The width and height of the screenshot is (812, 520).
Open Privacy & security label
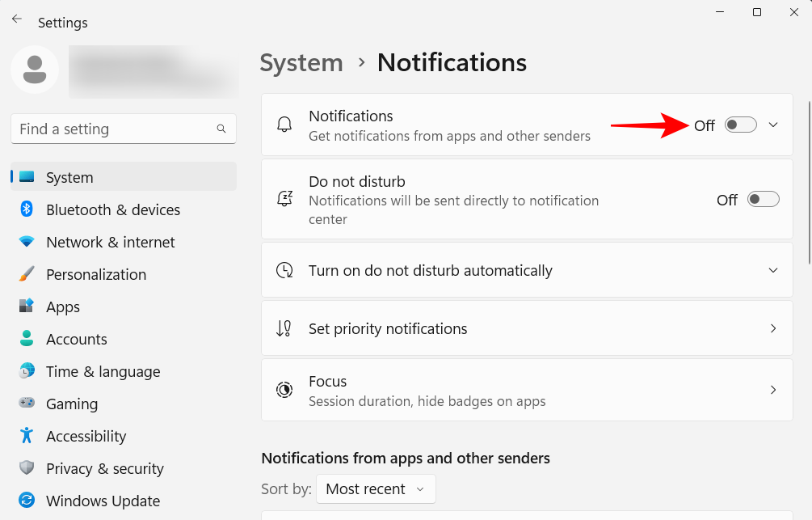point(104,468)
